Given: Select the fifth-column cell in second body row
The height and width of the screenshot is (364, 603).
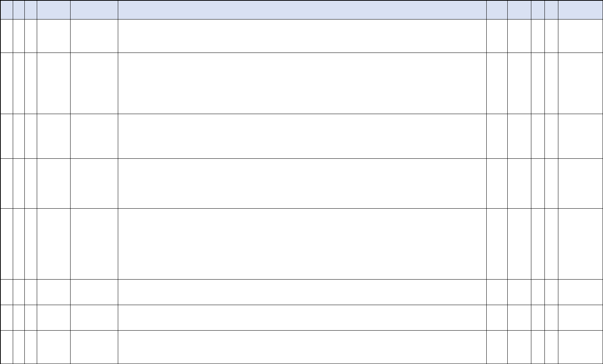Looking at the screenshot, I should (94, 83).
